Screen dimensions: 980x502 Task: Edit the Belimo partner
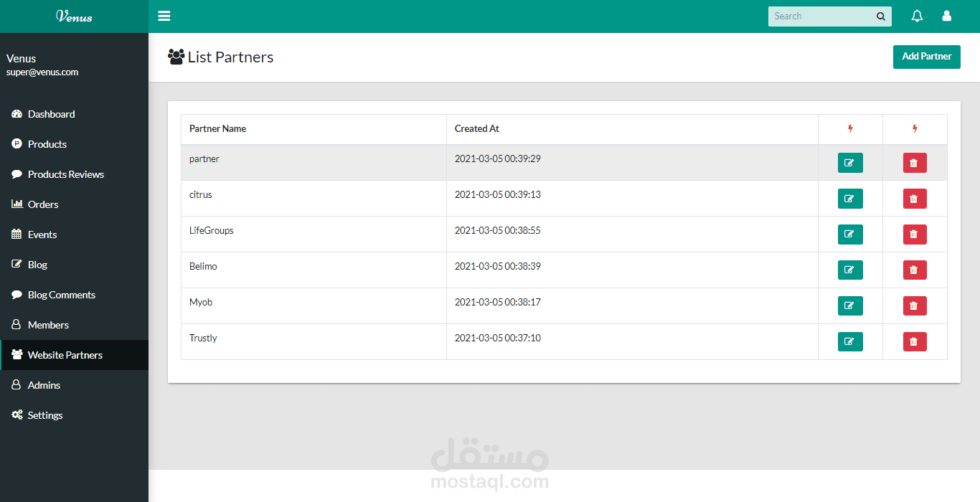pyautogui.click(x=850, y=270)
